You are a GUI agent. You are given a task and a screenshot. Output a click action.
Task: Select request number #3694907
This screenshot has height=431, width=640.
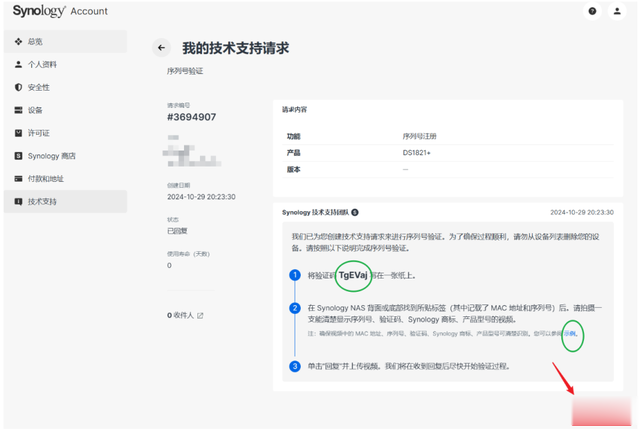pos(191,117)
